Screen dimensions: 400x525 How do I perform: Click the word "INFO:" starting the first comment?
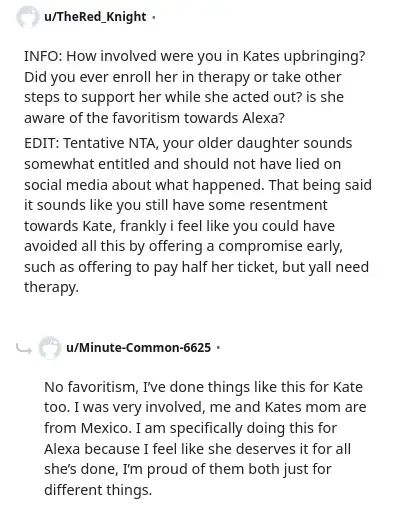pos(43,56)
